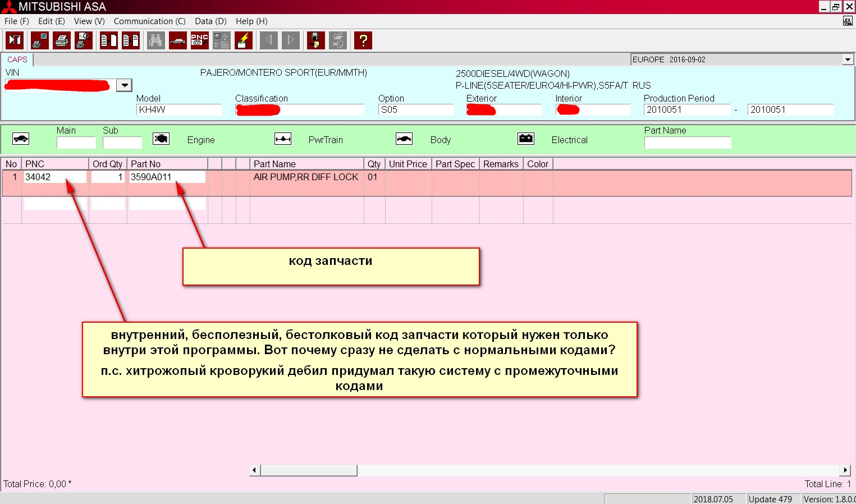Open the View (V) menu
This screenshot has height=504, width=856.
[x=89, y=21]
